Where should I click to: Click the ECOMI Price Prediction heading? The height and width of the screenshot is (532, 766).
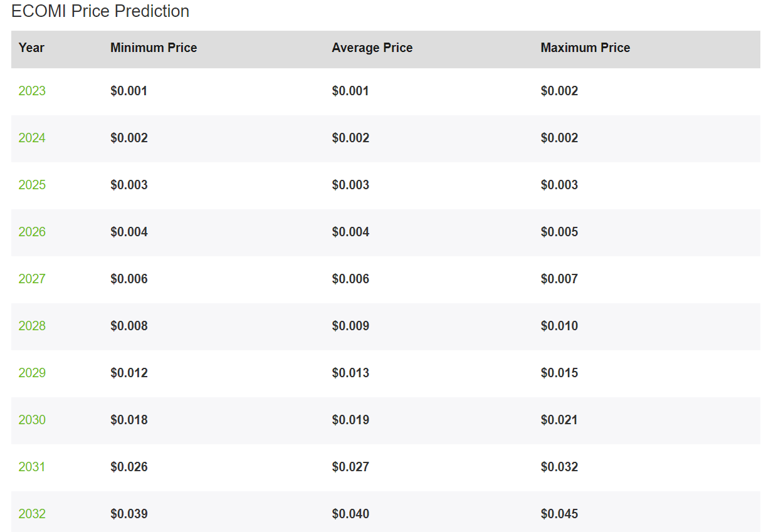click(x=100, y=11)
